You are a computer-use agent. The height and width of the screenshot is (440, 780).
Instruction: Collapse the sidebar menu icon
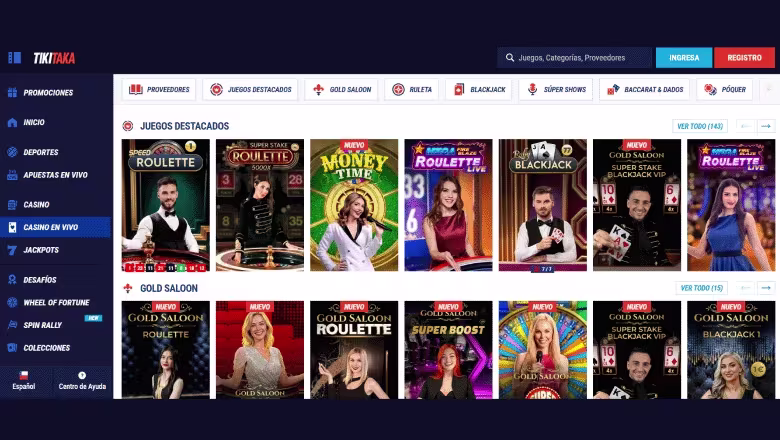14,58
